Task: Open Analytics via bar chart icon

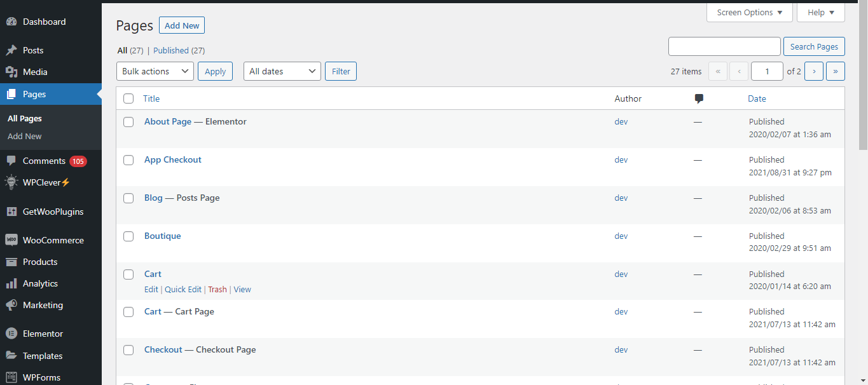Action: pyautogui.click(x=11, y=283)
